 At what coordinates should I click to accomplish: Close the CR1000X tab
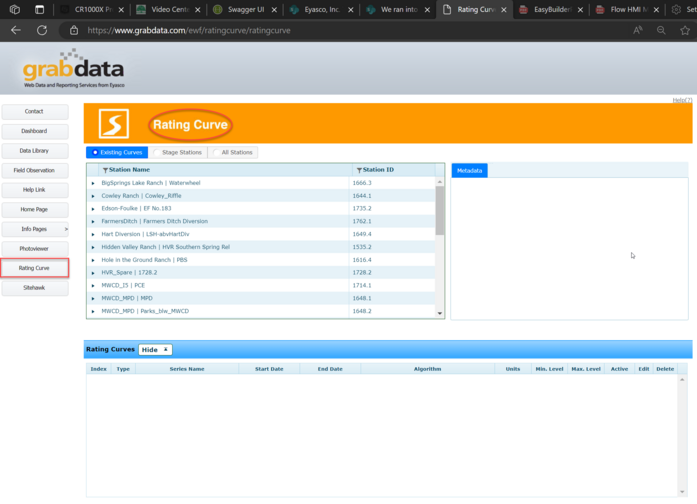(121, 10)
